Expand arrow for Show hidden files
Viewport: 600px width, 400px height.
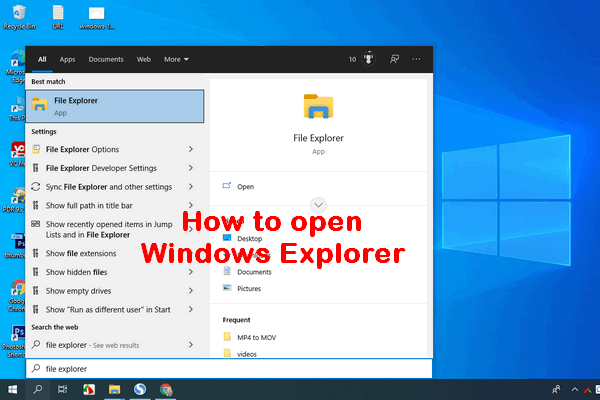(x=191, y=272)
